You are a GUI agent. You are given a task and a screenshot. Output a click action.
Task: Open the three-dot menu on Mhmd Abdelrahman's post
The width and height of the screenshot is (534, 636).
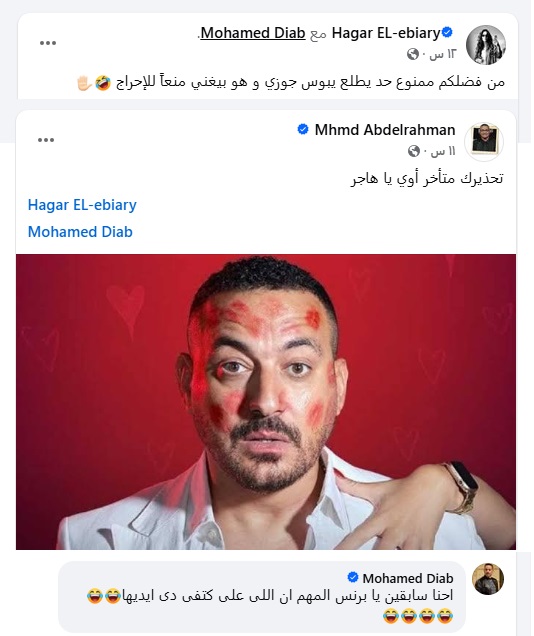click(46, 140)
